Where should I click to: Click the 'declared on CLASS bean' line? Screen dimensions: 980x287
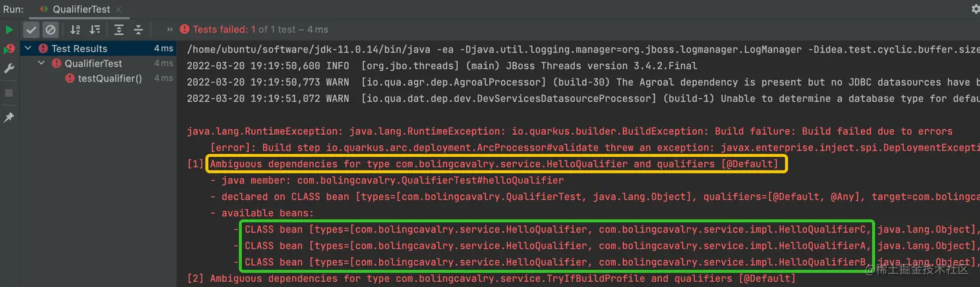594,196
